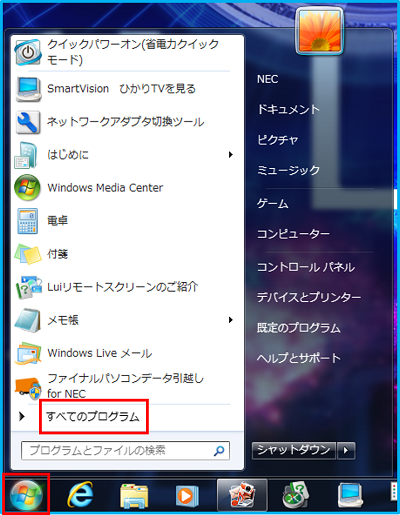Open the Quick Power On power icon
This screenshot has height=515, width=400.
click(28, 52)
